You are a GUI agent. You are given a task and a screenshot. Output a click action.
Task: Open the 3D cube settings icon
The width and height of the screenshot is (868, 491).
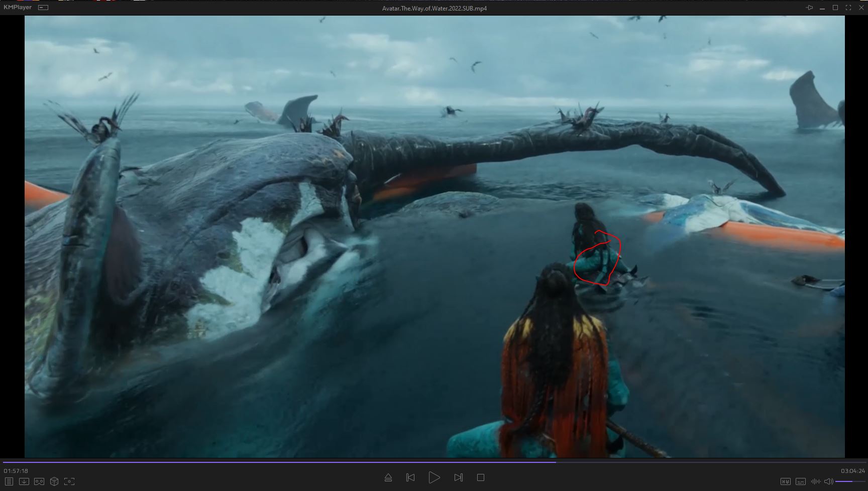click(x=54, y=481)
